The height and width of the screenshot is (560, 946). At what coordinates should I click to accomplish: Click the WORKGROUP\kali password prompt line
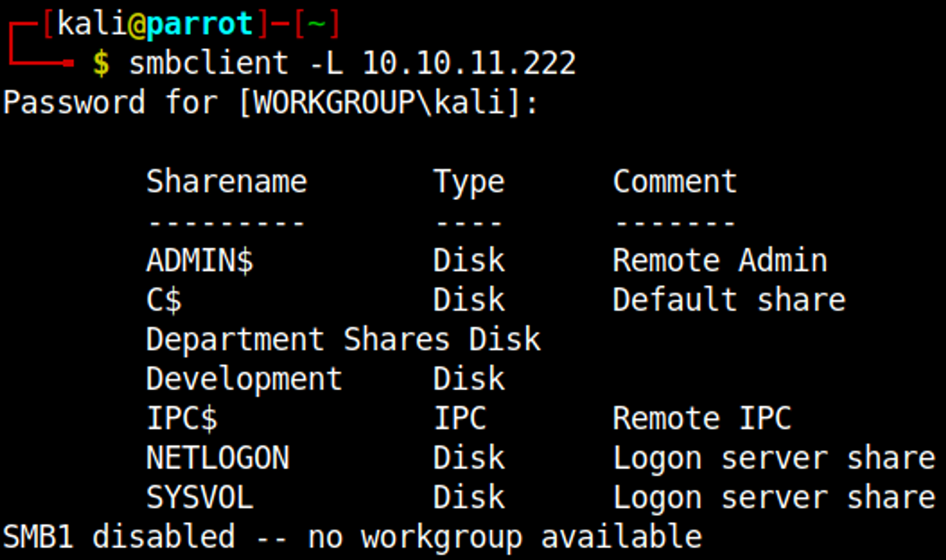[270, 103]
